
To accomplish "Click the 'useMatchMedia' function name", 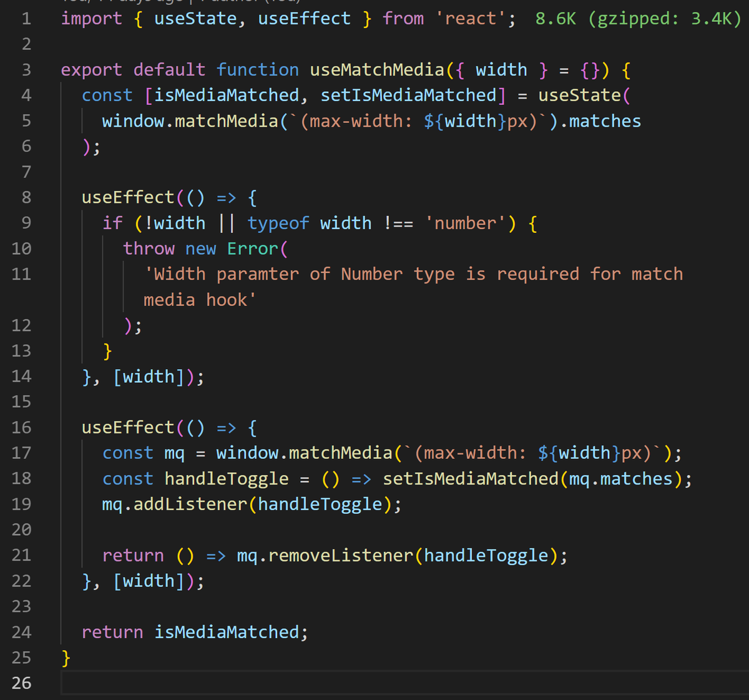I will pos(377,70).
